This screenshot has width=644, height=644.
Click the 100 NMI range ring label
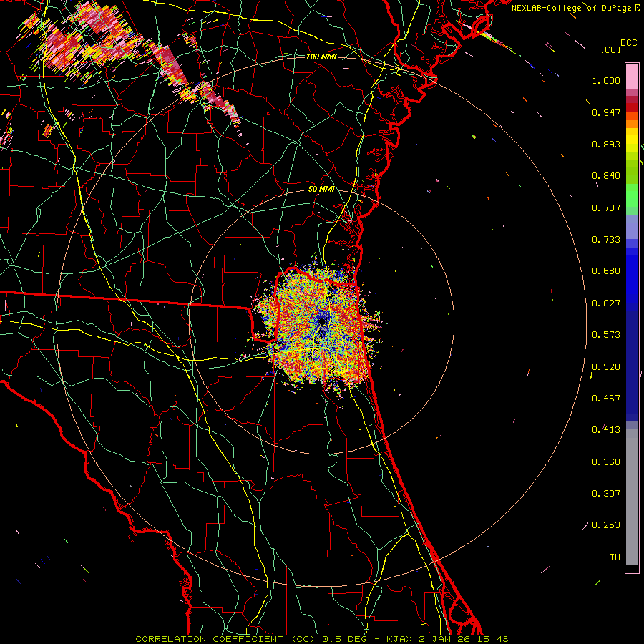pos(321,57)
